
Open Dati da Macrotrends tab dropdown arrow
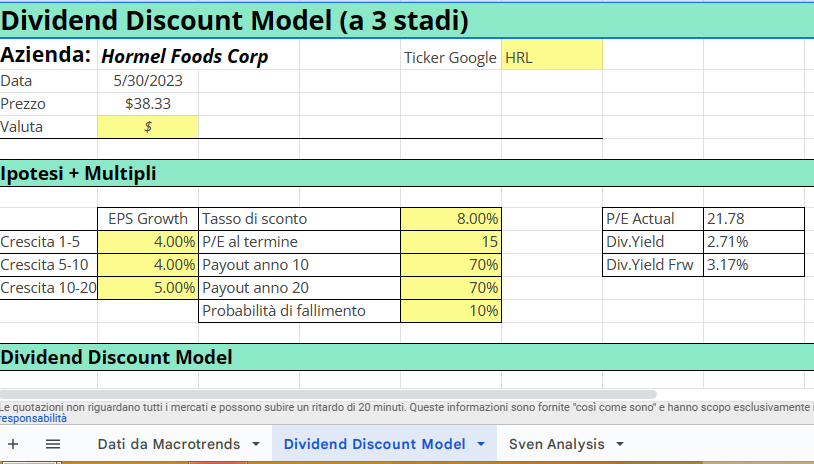pyautogui.click(x=256, y=444)
